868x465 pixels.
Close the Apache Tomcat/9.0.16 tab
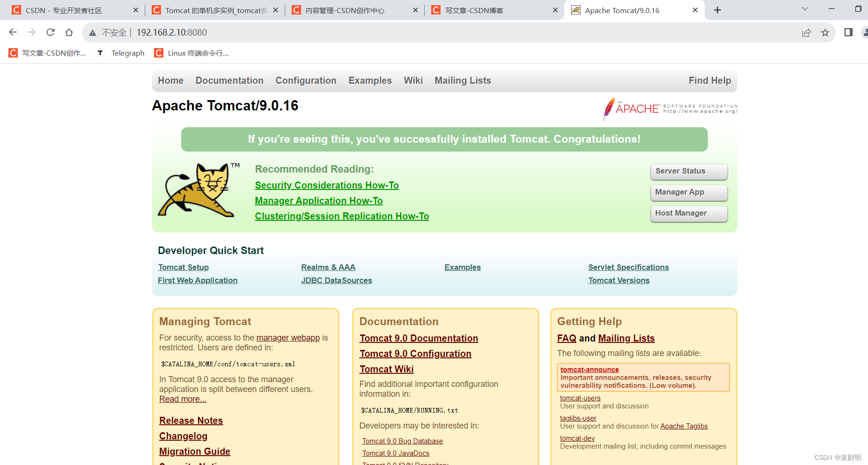coord(695,10)
